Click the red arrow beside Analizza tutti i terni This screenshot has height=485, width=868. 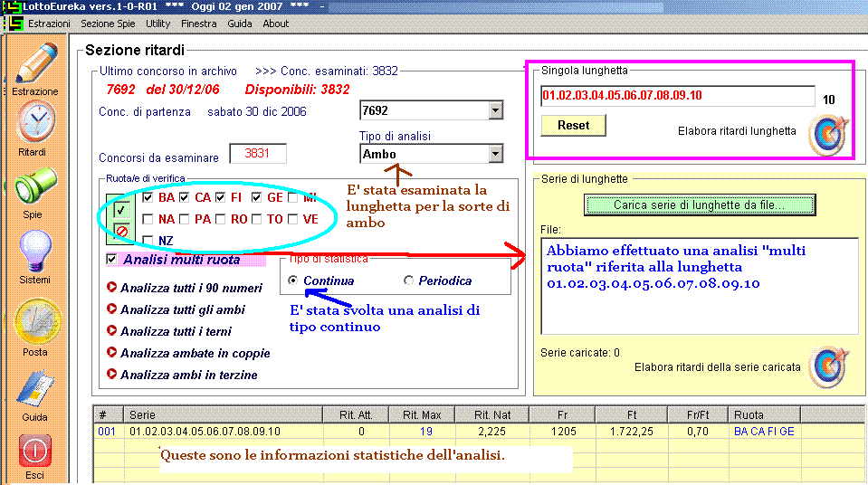[112, 330]
